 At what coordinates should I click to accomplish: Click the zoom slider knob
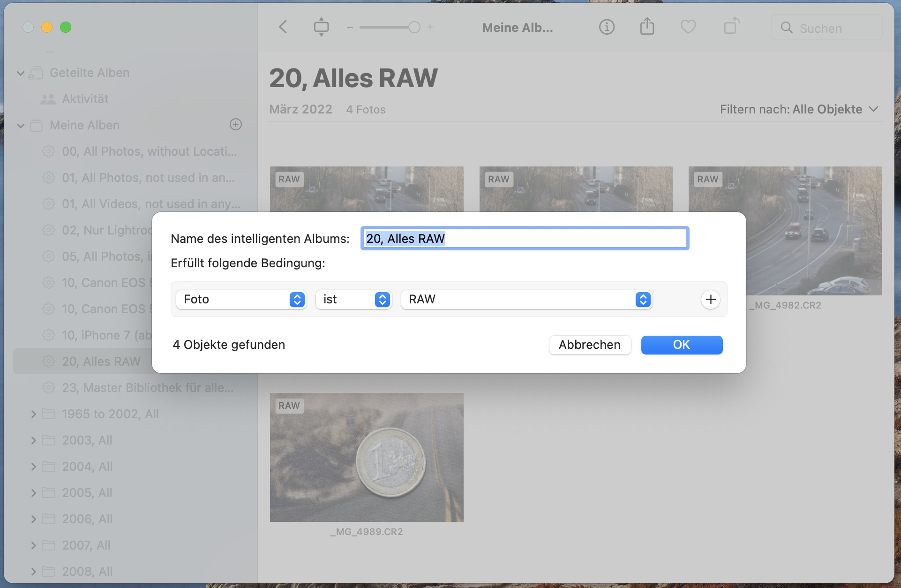414,27
